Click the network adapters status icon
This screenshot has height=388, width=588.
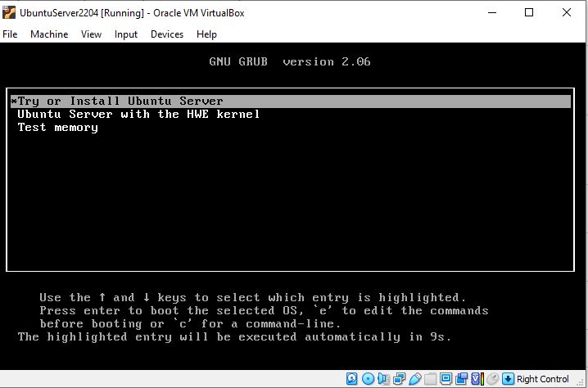coord(399,379)
